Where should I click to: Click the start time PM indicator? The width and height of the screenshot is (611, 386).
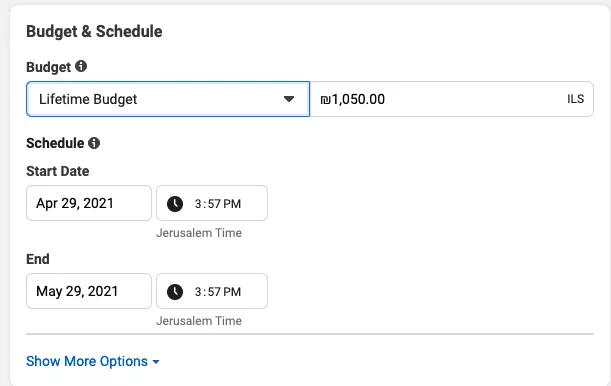(232, 204)
